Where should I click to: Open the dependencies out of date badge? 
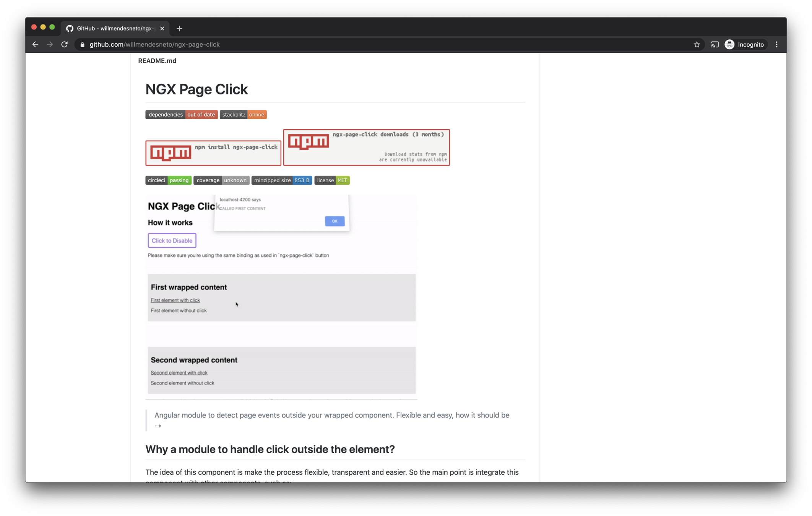[x=181, y=115]
